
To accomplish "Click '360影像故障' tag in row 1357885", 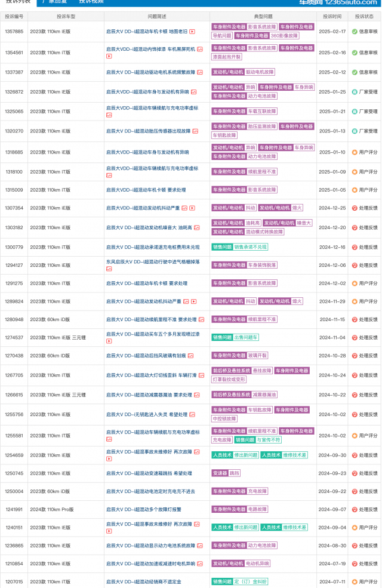I will point(284,36).
